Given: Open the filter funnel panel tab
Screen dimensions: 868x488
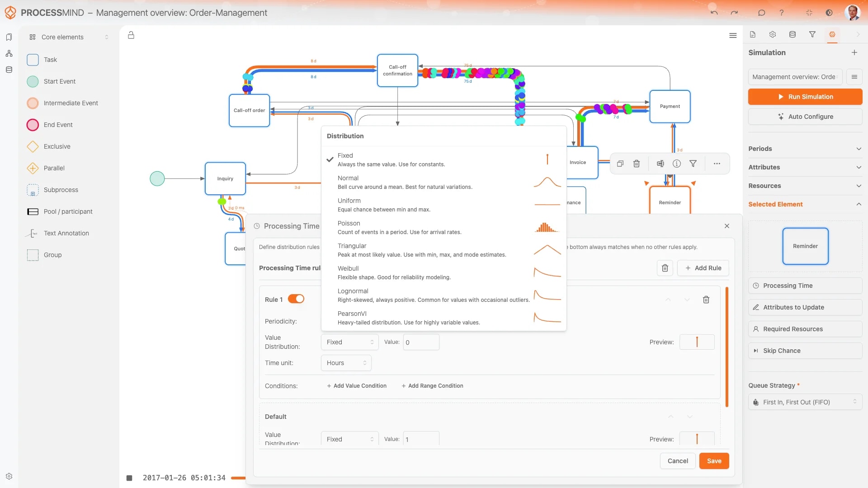Looking at the screenshot, I should 812,34.
